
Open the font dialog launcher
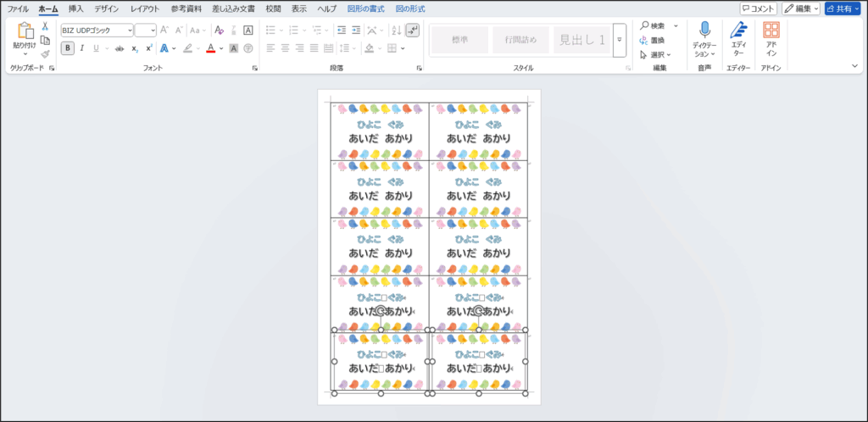[254, 69]
